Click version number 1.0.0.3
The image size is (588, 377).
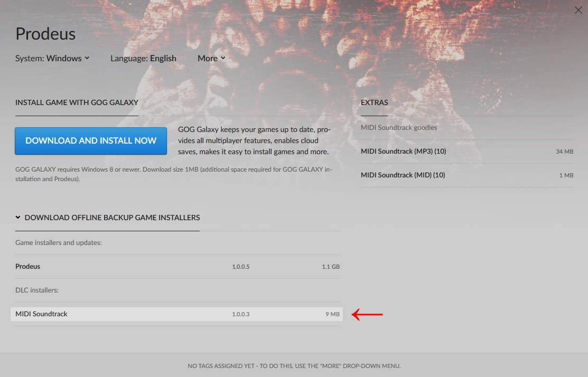241,314
